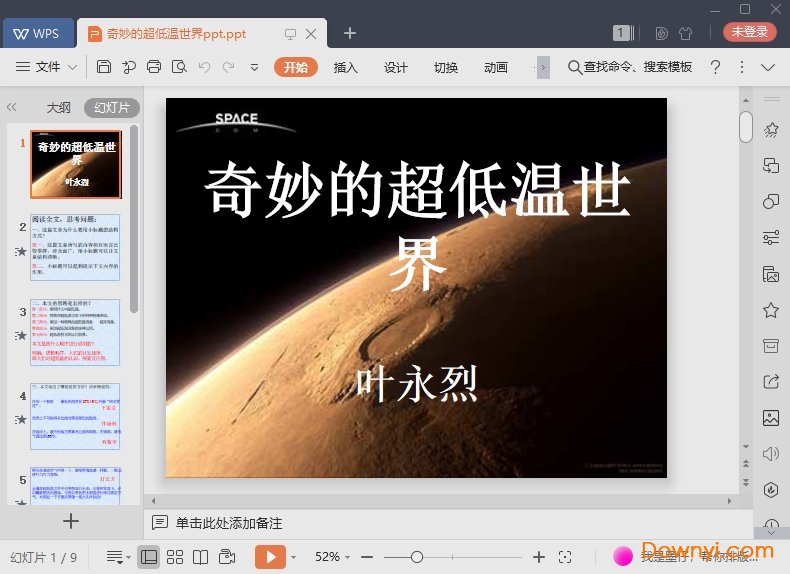Click the zoom slider handle
The height and width of the screenshot is (574, 790).
(x=417, y=557)
